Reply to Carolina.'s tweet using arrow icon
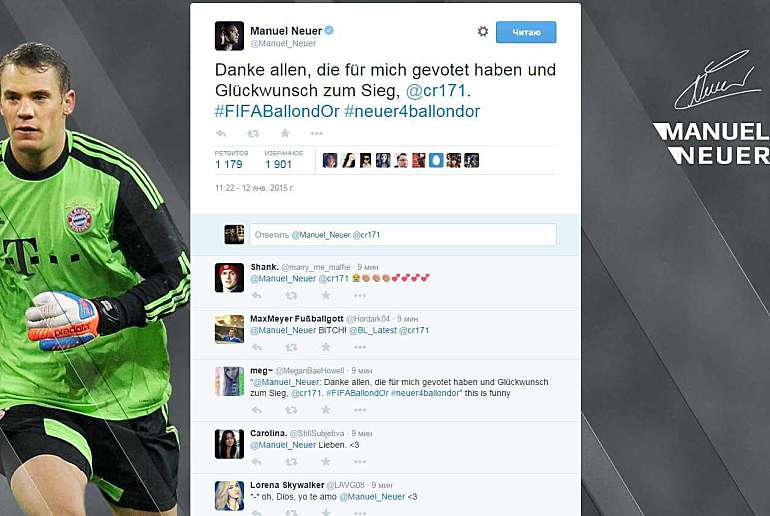The width and height of the screenshot is (770, 516). click(256, 462)
